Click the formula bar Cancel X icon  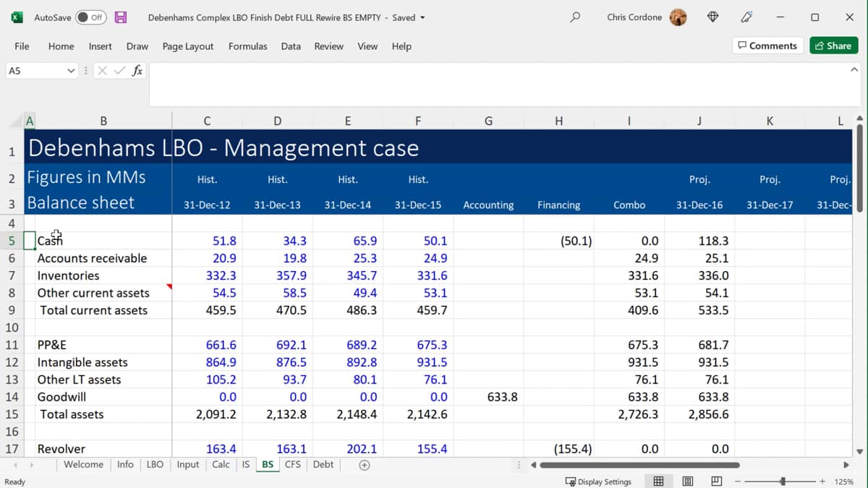[102, 71]
